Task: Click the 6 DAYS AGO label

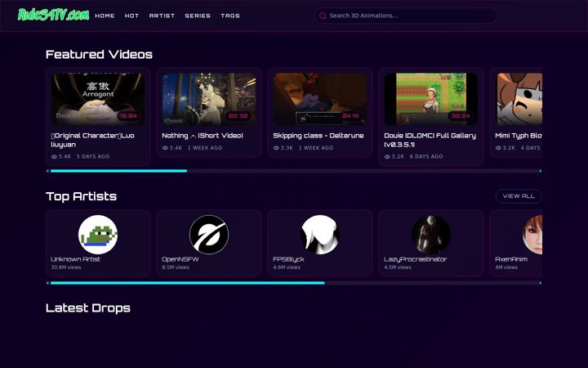Action: 426,156
